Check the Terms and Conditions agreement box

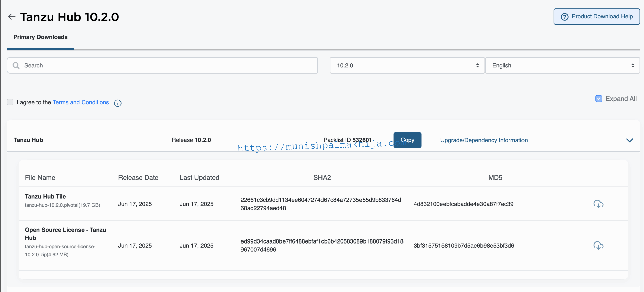pos(10,102)
